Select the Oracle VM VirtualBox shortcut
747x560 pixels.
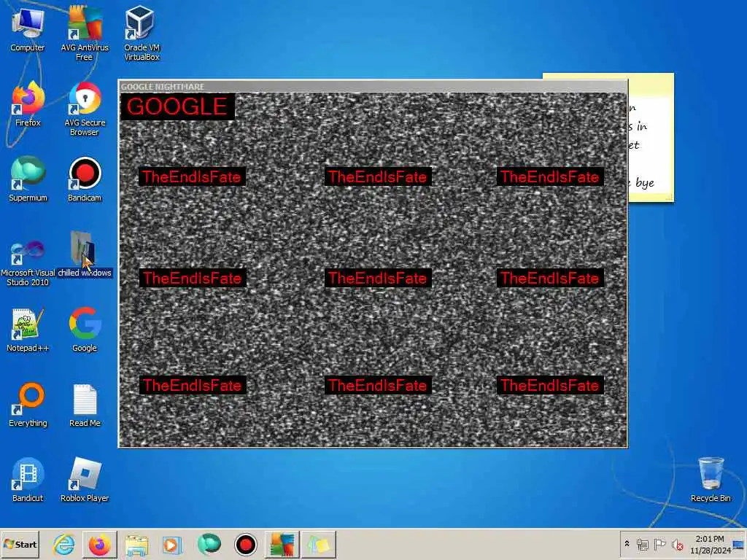(x=142, y=34)
